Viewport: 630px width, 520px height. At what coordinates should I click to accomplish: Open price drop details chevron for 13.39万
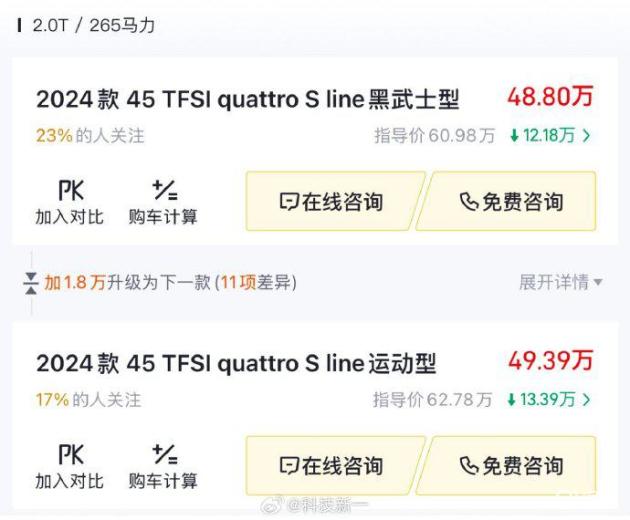point(586,400)
